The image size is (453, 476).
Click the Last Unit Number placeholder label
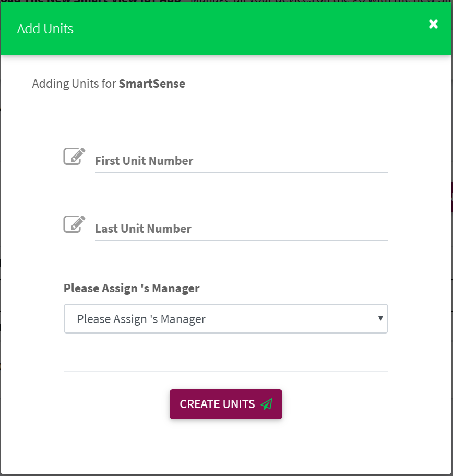(x=143, y=229)
